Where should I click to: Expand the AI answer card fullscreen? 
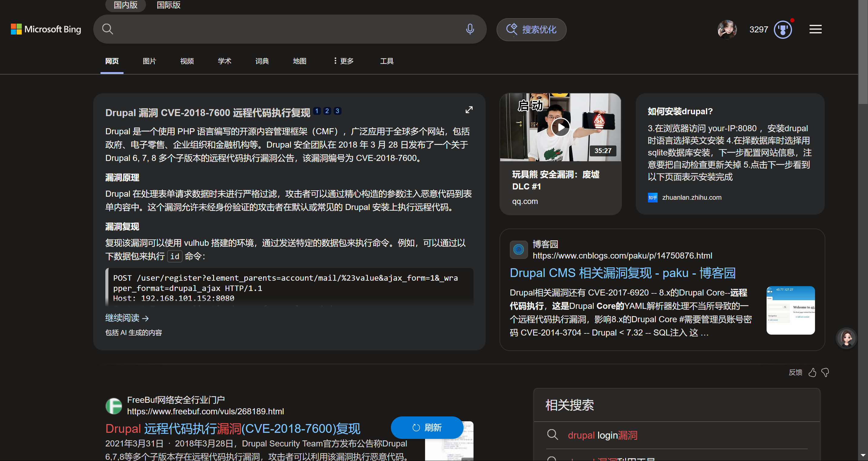[x=469, y=110]
